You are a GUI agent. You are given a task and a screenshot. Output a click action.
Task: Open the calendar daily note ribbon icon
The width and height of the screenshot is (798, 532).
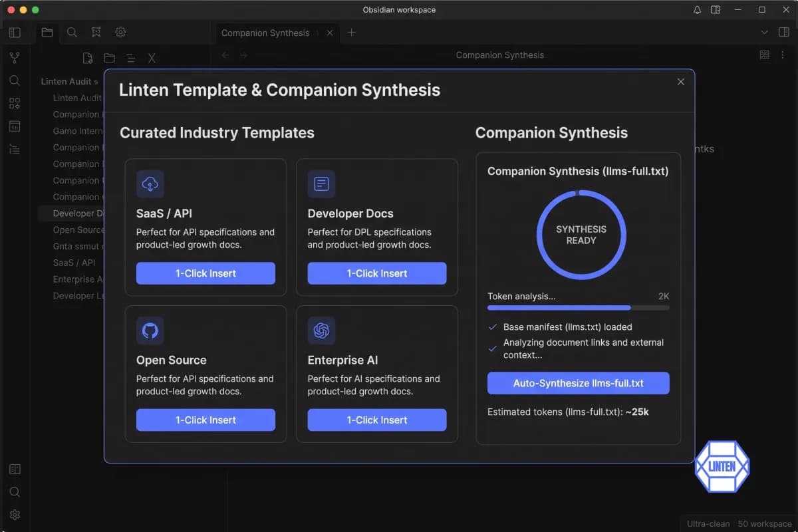(15, 126)
